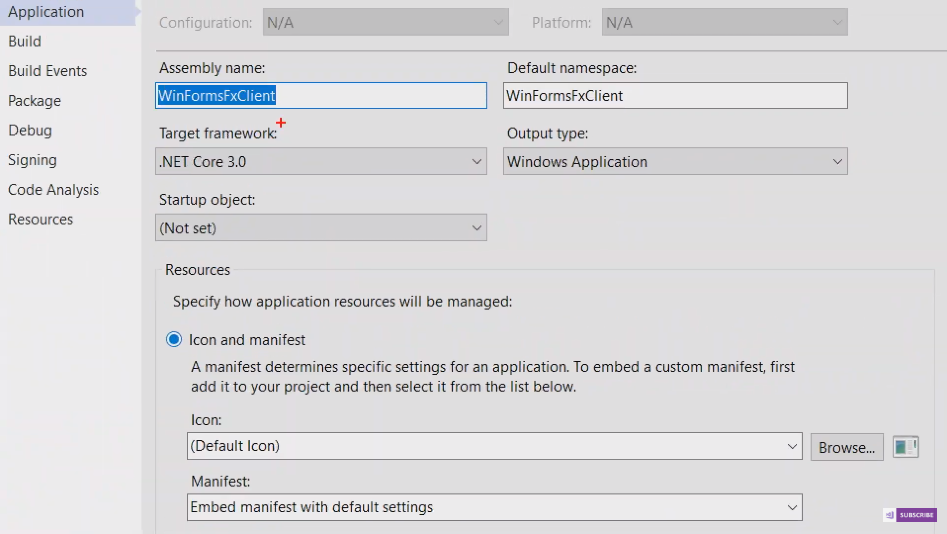Switch to the Build tab
This screenshot has width=947, height=534.
pyautogui.click(x=25, y=41)
